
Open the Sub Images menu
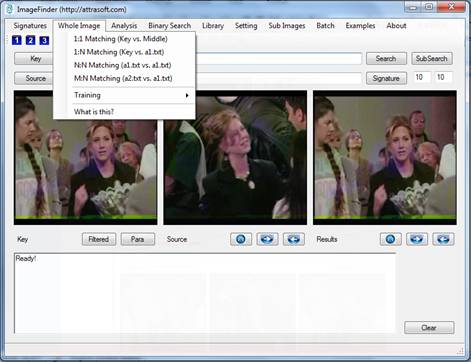pyautogui.click(x=287, y=26)
